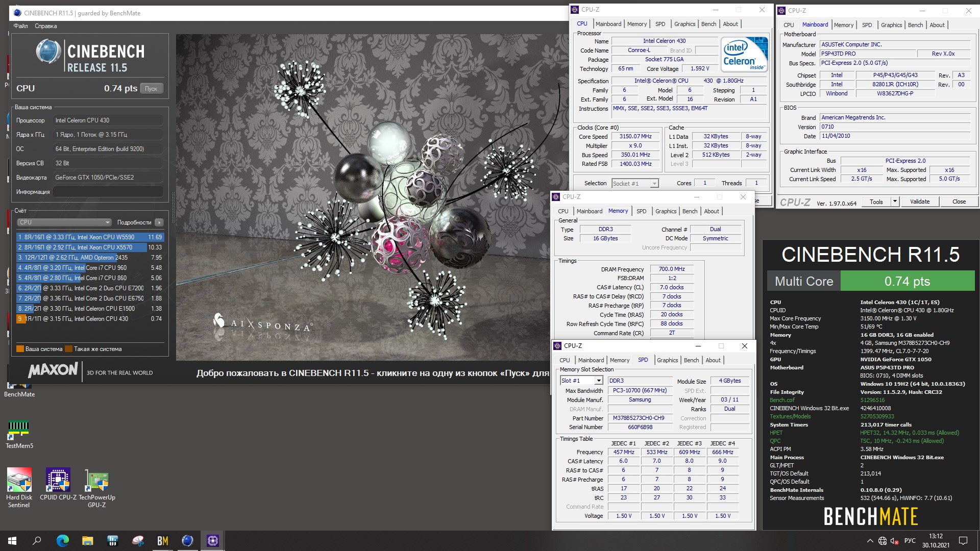The width and height of the screenshot is (980, 551).
Task: Select Xeon CPU X5570 ranking row
Action: [90, 247]
